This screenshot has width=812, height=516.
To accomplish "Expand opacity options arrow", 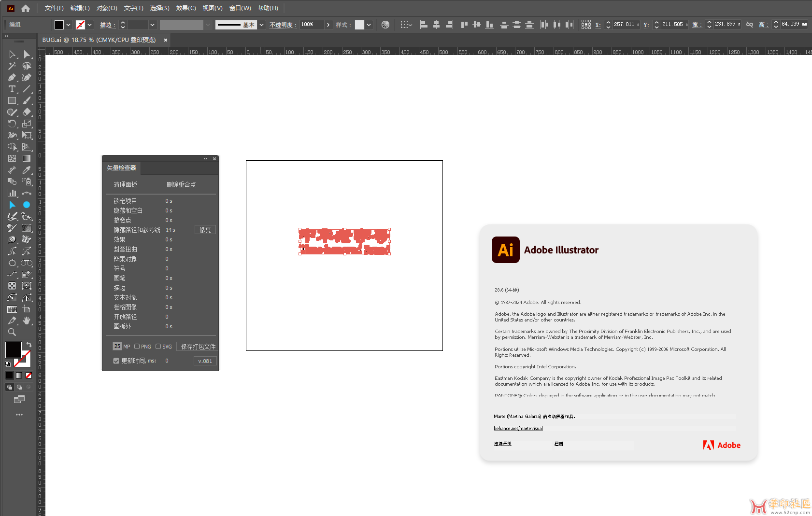I will (x=328, y=25).
